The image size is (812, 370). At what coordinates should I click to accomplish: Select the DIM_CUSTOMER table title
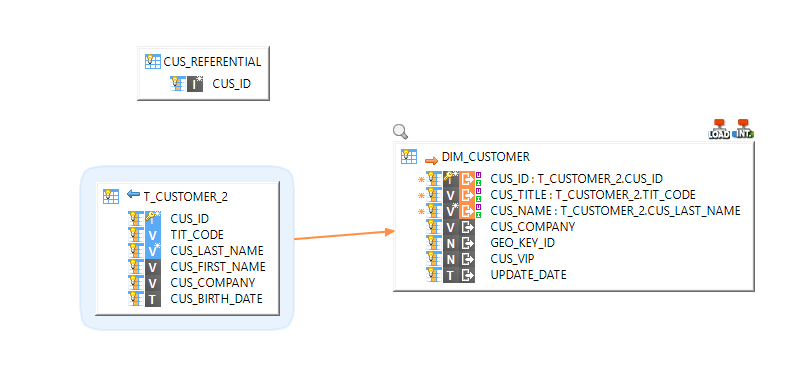tap(485, 156)
